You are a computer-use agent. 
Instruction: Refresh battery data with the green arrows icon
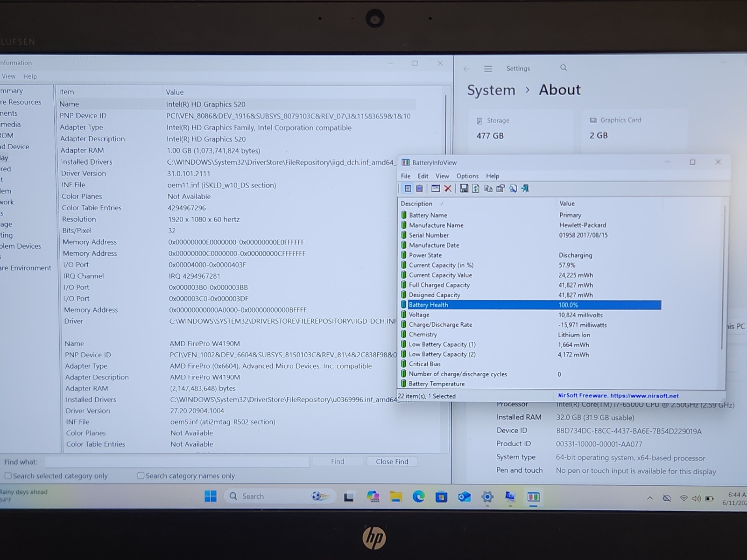tap(476, 189)
